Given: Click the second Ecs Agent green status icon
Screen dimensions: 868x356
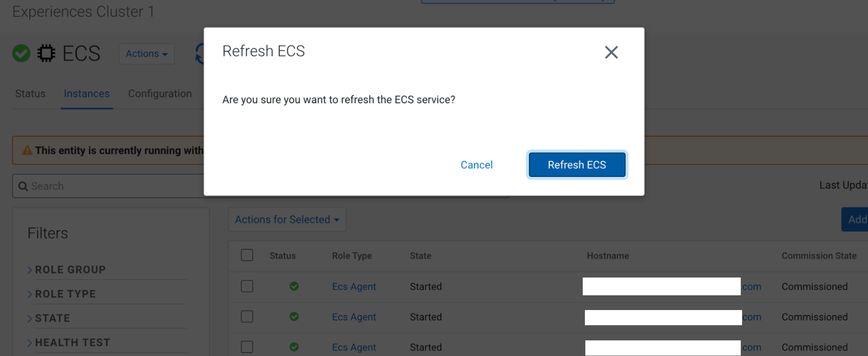Looking at the screenshot, I should [294, 317].
